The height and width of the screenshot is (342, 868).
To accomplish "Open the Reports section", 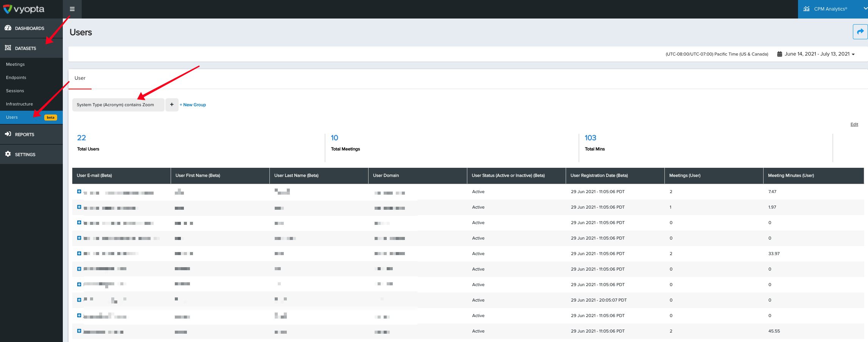I will (31, 135).
